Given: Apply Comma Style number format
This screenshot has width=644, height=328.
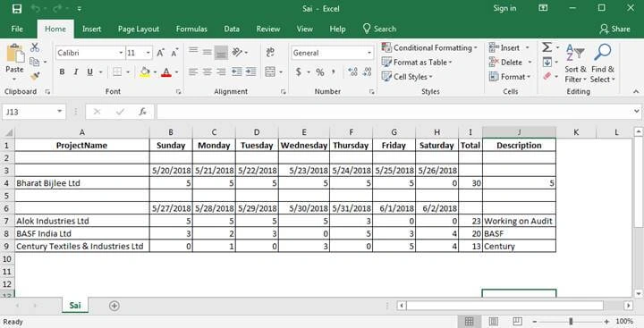Looking at the screenshot, I should pos(334,71).
